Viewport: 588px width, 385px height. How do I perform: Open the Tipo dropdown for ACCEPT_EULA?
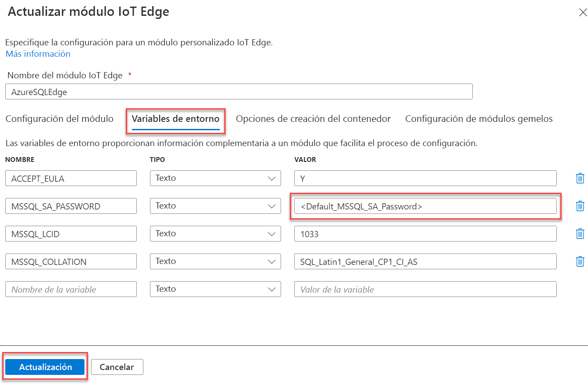click(215, 178)
